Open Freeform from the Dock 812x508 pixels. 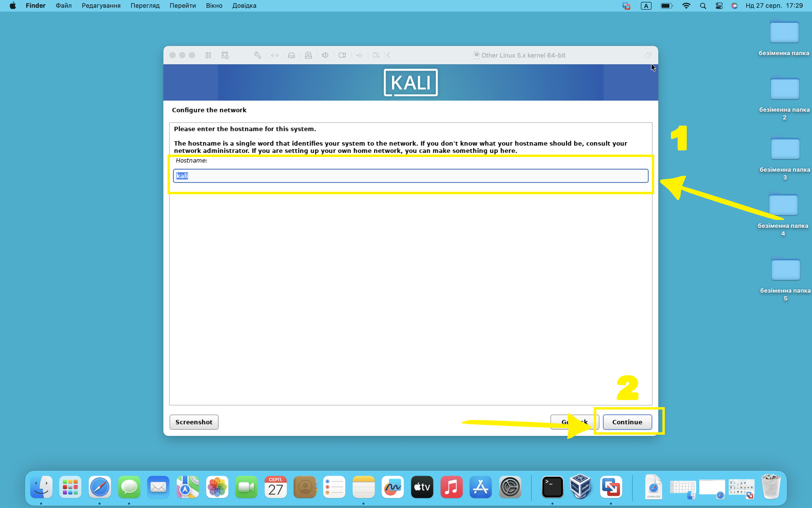(392, 487)
